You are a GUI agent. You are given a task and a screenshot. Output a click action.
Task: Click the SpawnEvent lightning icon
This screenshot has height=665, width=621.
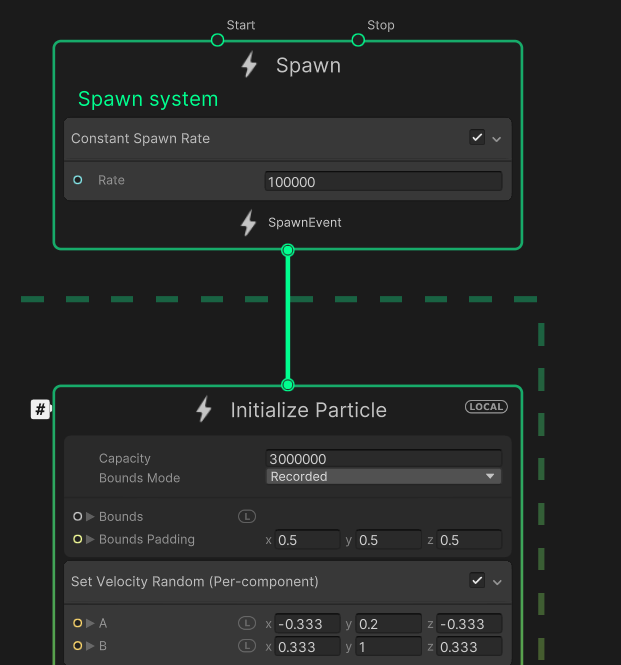[x=249, y=223]
